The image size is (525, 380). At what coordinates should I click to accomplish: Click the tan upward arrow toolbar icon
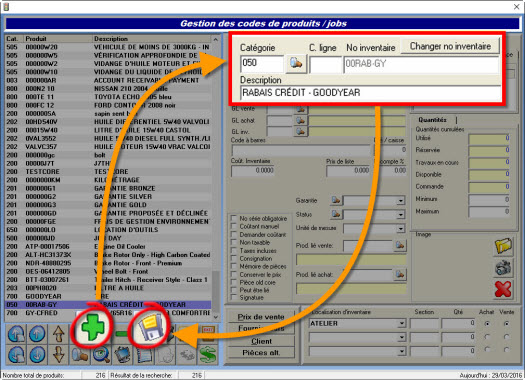[x=59, y=334]
